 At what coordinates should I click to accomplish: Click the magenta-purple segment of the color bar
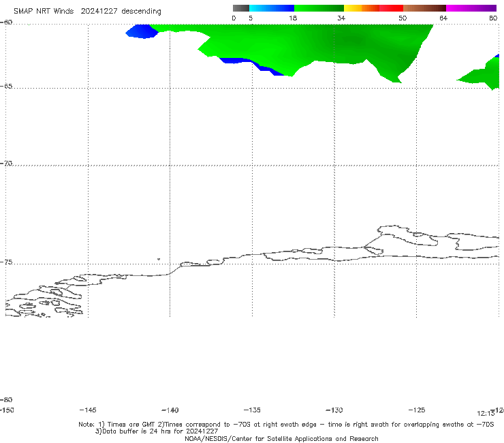coord(471,8)
